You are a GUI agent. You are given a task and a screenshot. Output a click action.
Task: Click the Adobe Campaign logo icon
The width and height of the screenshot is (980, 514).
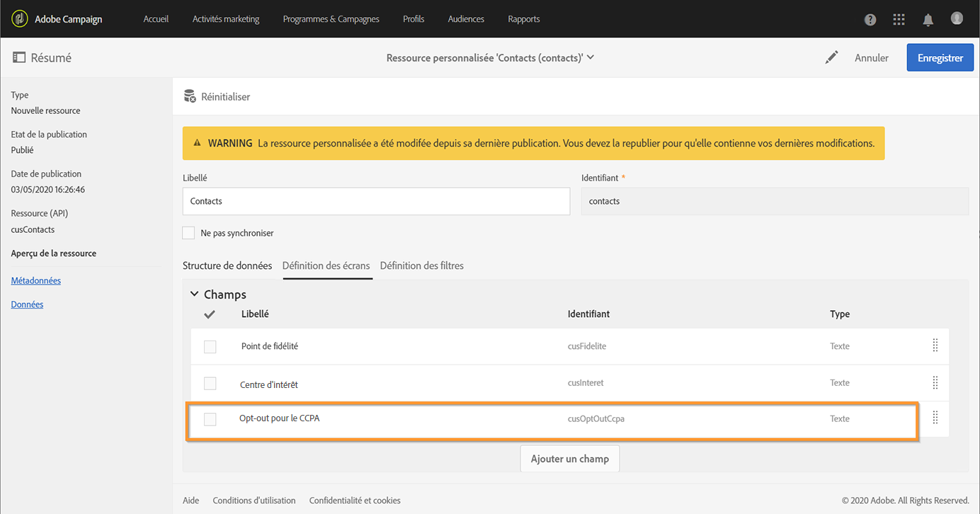point(19,19)
